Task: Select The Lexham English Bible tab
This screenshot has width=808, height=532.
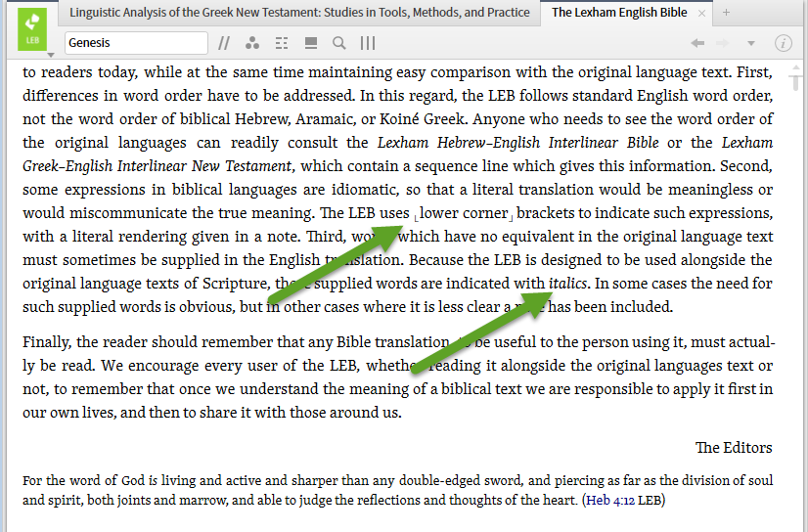Action: tap(619, 13)
